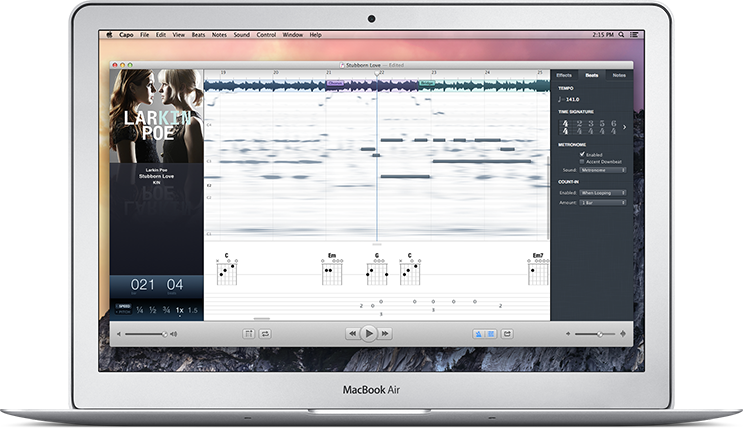Viewport: 743px width, 429px height.
Task: Select the Em7 chord diagram
Action: pyautogui.click(x=538, y=270)
